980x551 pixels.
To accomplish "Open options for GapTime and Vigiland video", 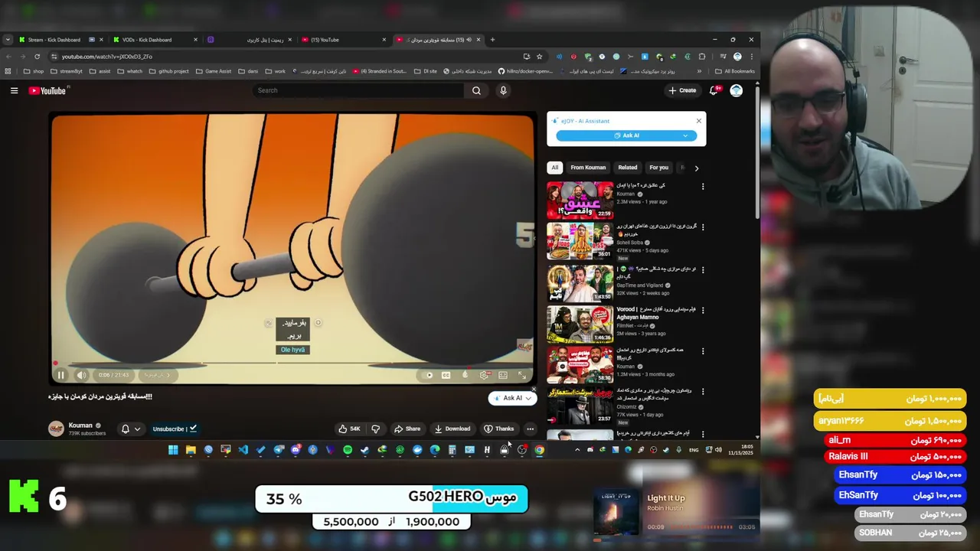I will pyautogui.click(x=703, y=269).
